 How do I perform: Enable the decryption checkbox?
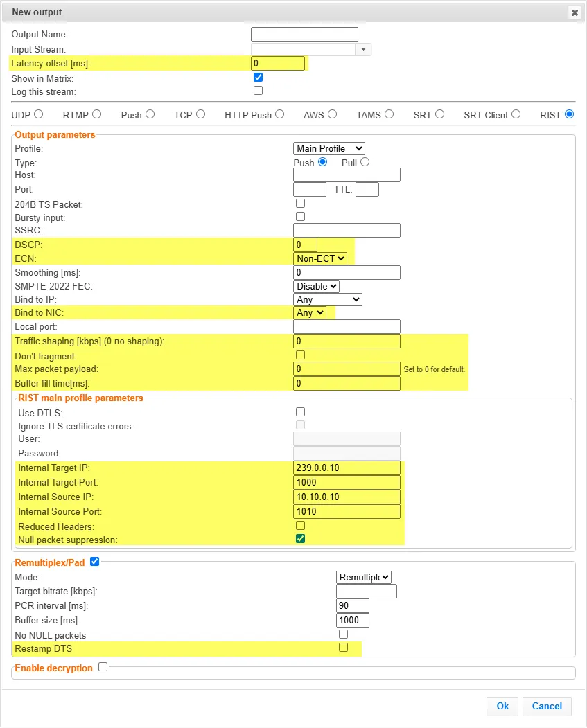pos(103,667)
